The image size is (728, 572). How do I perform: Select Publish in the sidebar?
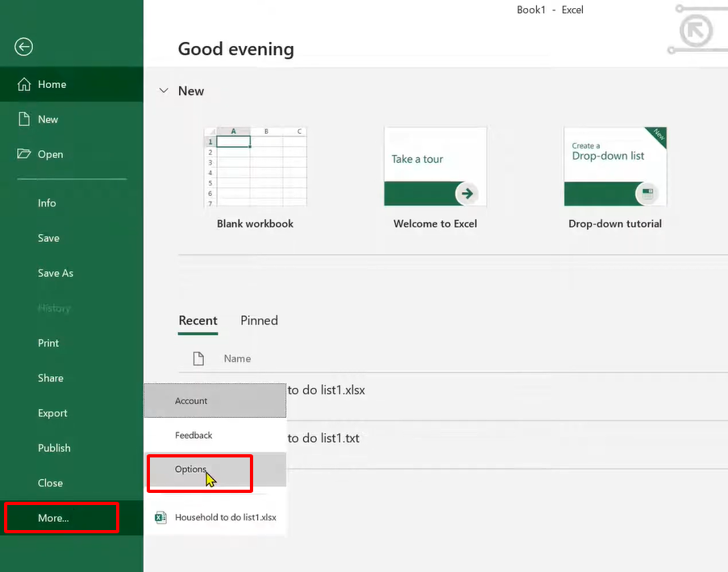pos(72,448)
